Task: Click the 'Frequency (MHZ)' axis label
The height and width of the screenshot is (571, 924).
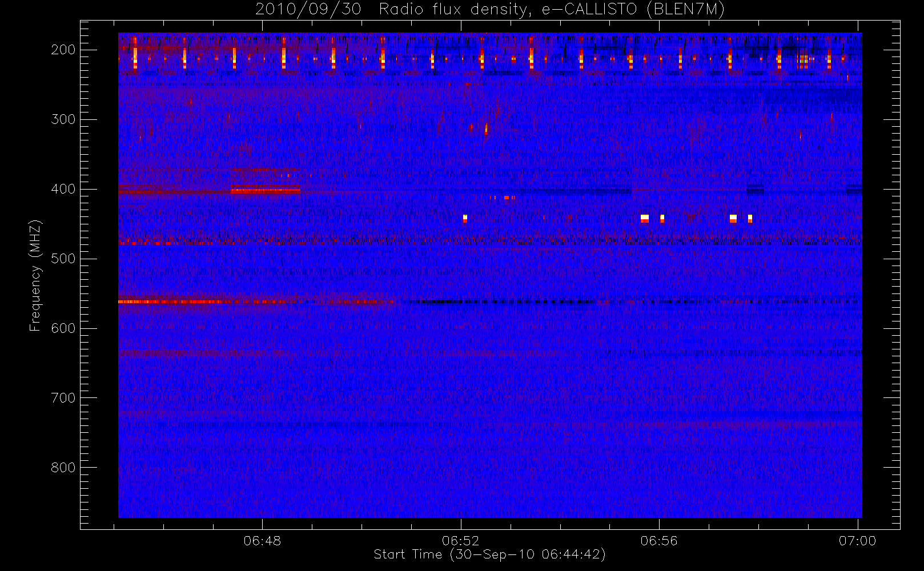Action: 35,275
